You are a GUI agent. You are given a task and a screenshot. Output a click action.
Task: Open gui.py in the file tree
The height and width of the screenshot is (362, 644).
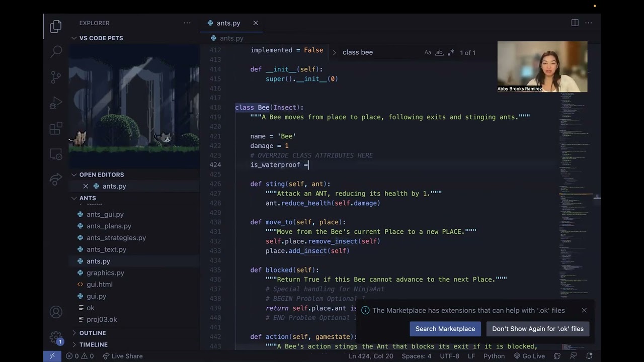point(96,296)
